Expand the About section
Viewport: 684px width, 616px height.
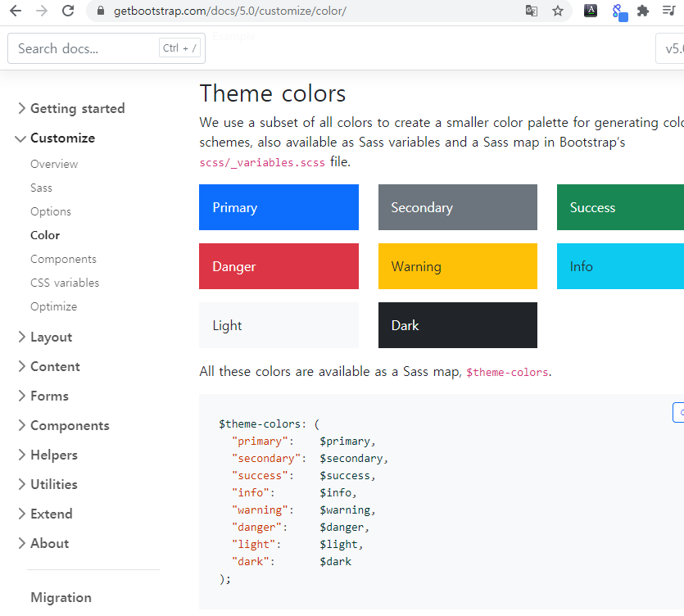(x=43, y=544)
